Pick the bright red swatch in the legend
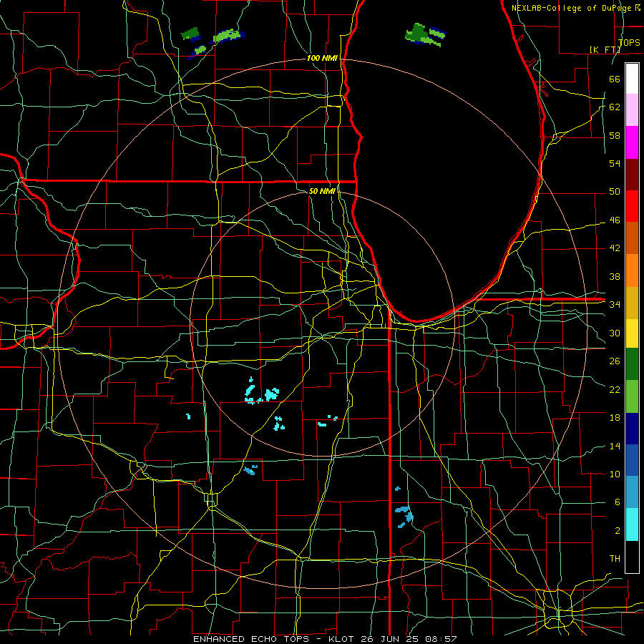 632,206
